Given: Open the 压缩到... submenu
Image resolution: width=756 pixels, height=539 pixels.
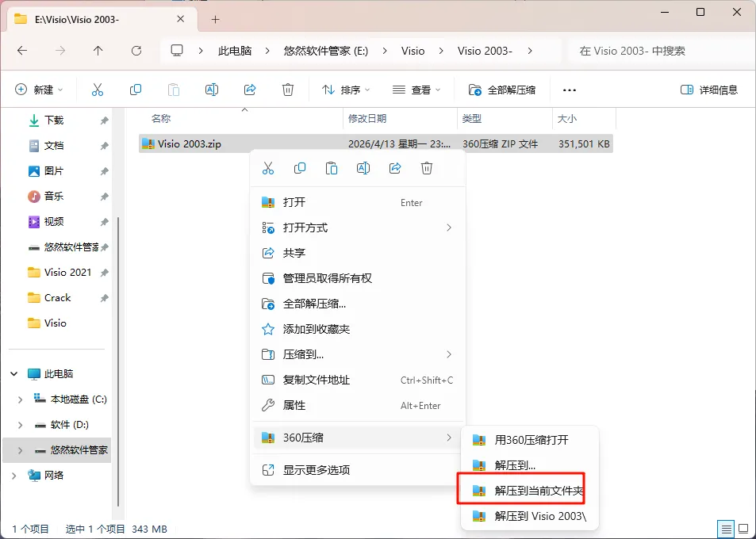Looking at the screenshot, I should coord(359,354).
